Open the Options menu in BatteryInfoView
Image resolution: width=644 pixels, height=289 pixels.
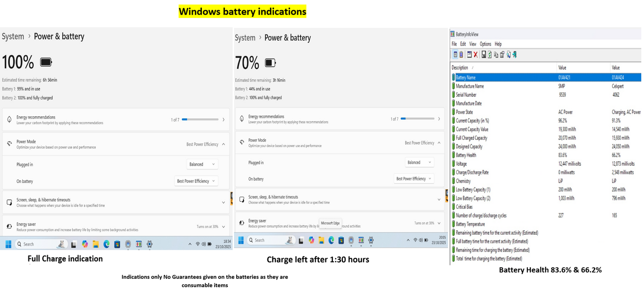pos(485,44)
